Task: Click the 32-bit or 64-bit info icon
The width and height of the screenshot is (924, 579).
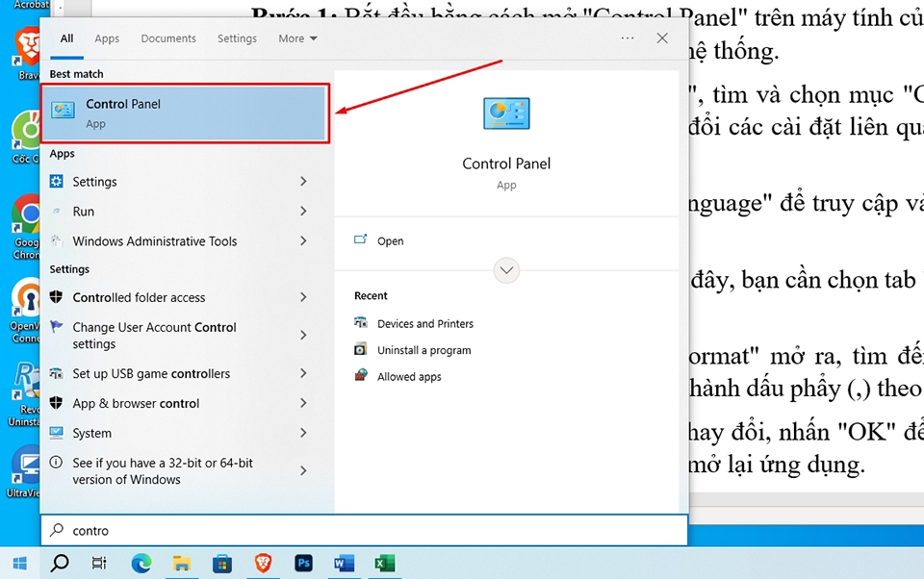Action: (x=56, y=463)
